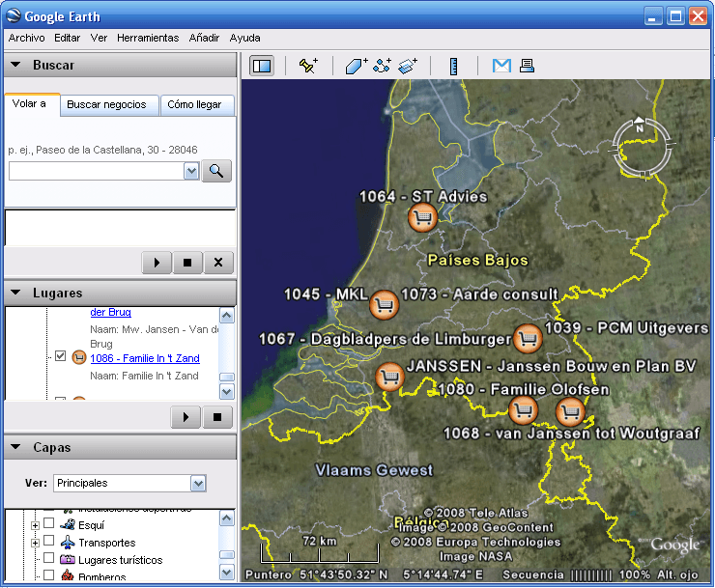Click the Esquí layer icon
715x588 pixels.
tap(68, 524)
